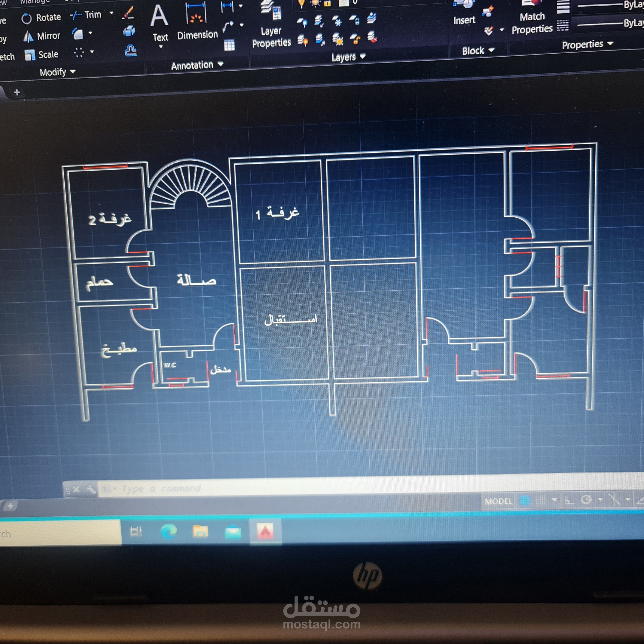Open the Fillet dropdown arrow
This screenshot has height=644, width=644.
90,33
